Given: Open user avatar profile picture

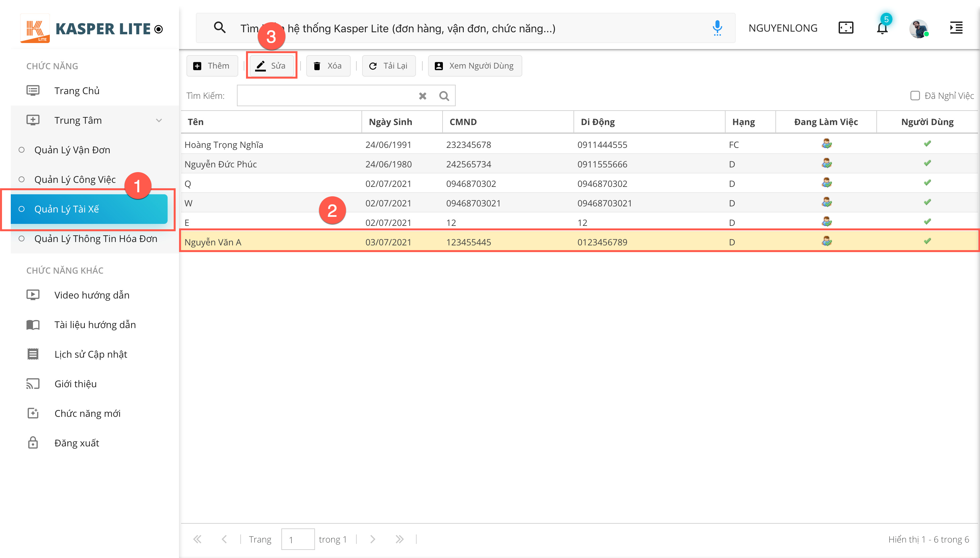Looking at the screenshot, I should click(x=918, y=29).
